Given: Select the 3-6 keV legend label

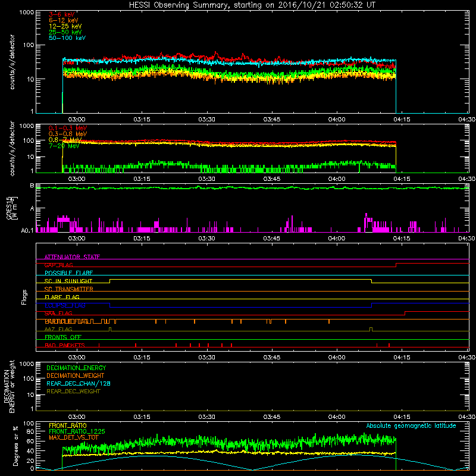Looking at the screenshot, I should [61, 14].
